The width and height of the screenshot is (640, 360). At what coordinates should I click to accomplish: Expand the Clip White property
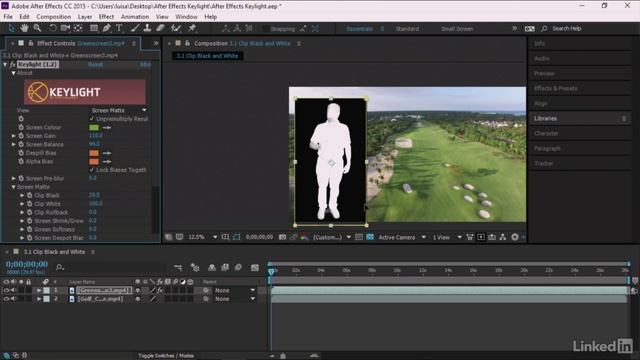22,204
